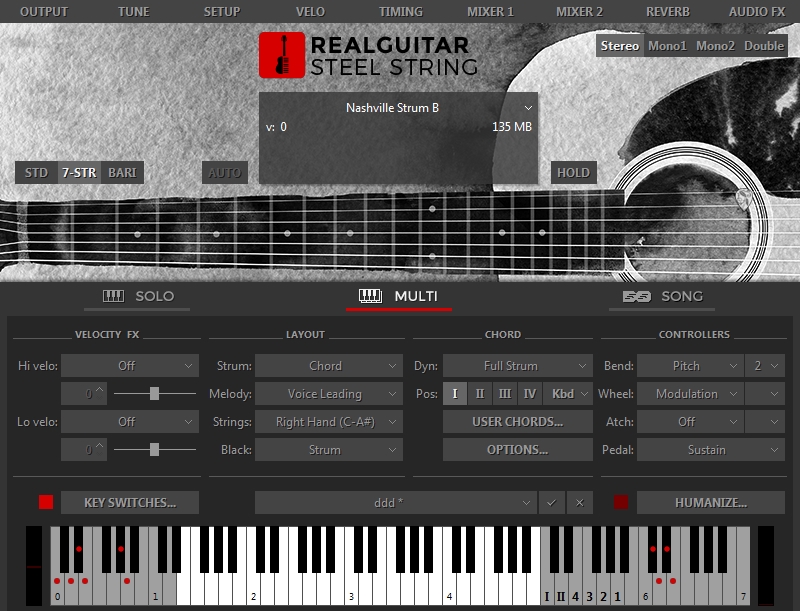
Task: Click the keyboard icon on Multi tab
Action: tap(371, 296)
